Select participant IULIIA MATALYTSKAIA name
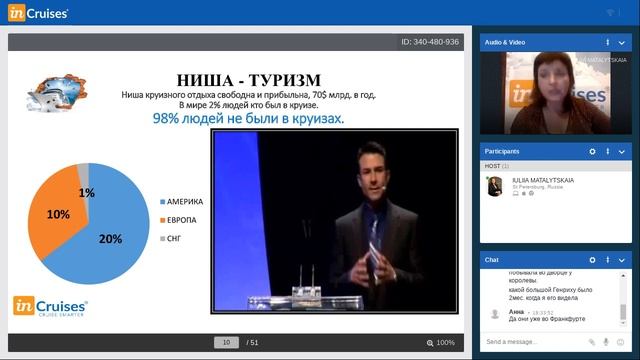Viewport: 640px width, 360px height. coord(543,180)
